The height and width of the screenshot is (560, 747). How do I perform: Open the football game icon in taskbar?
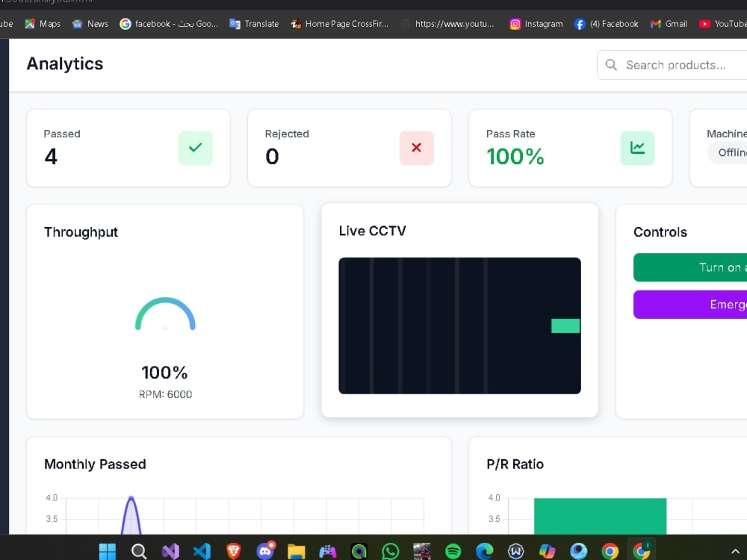click(421, 551)
